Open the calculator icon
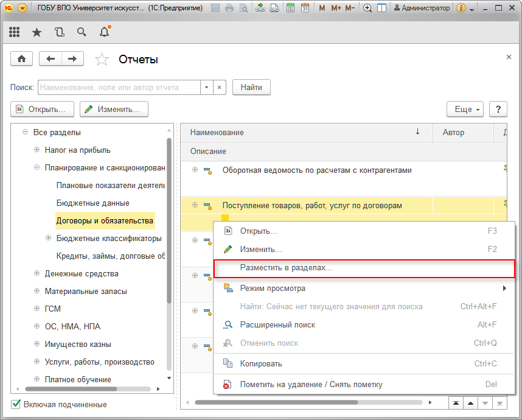The width and height of the screenshot is (522, 420). tap(291, 8)
